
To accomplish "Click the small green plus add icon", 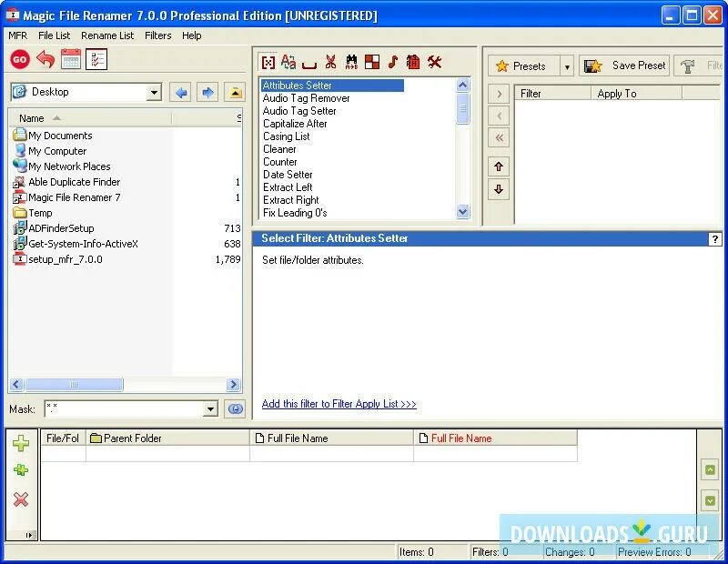I will tap(21, 470).
